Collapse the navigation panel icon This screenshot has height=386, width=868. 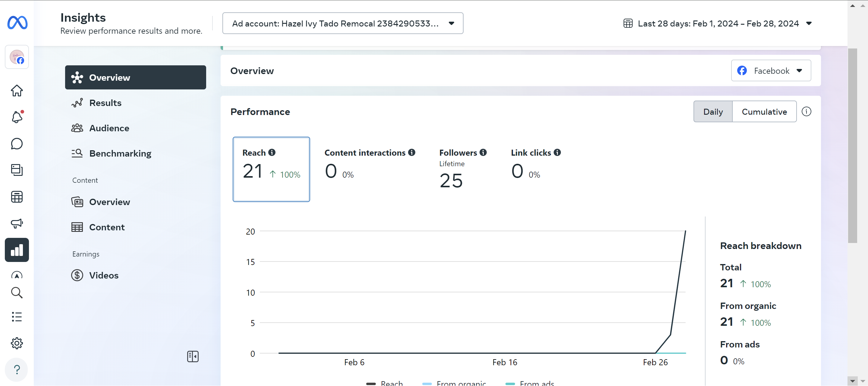click(193, 356)
